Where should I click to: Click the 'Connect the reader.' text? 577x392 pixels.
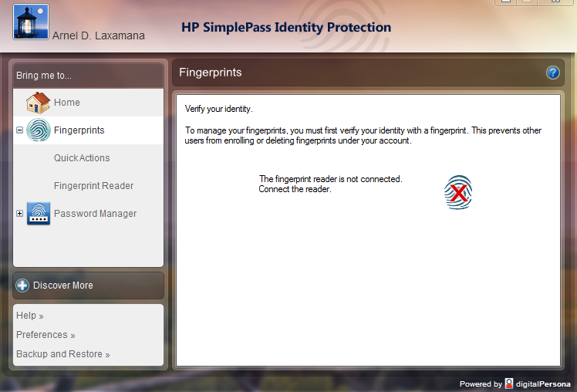pos(295,189)
